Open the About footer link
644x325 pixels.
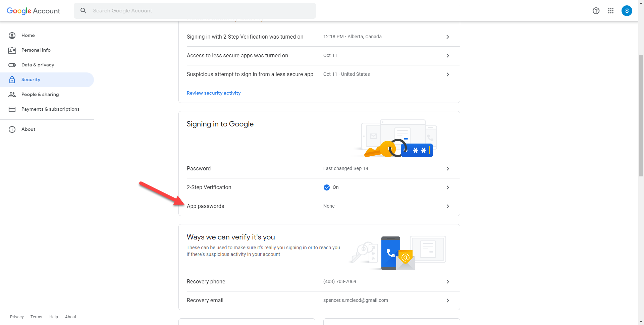[70, 317]
